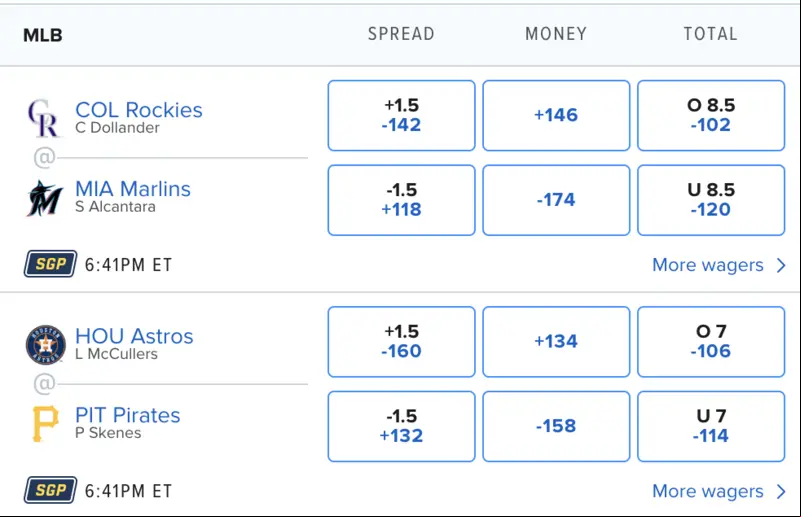This screenshot has height=517, width=801.
Task: Expand More wagers chevron for Astros game
Action: click(x=781, y=491)
